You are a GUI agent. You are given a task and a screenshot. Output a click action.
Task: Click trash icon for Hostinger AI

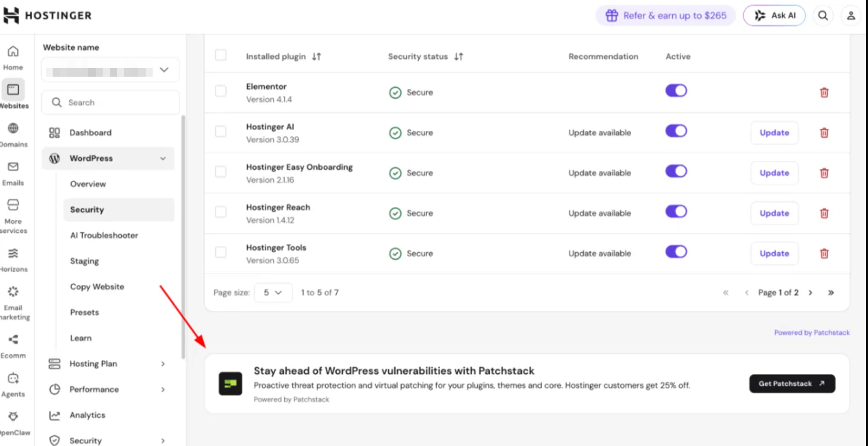[824, 133]
